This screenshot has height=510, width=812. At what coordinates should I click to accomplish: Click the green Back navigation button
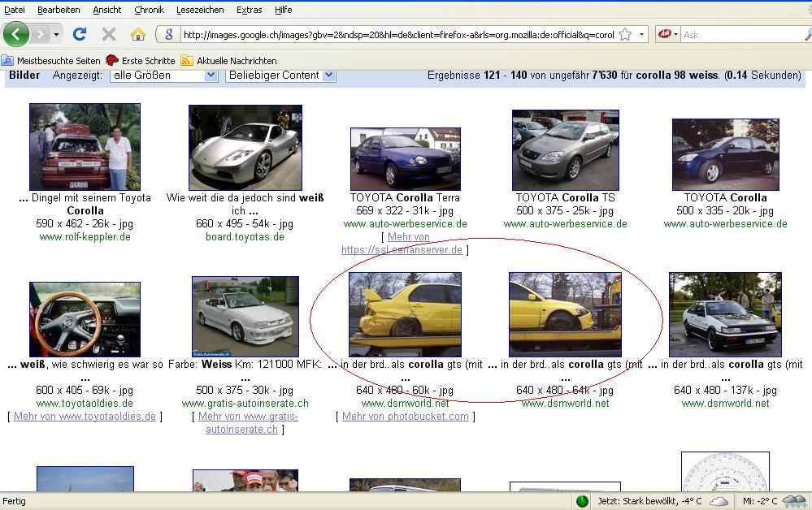point(16,34)
